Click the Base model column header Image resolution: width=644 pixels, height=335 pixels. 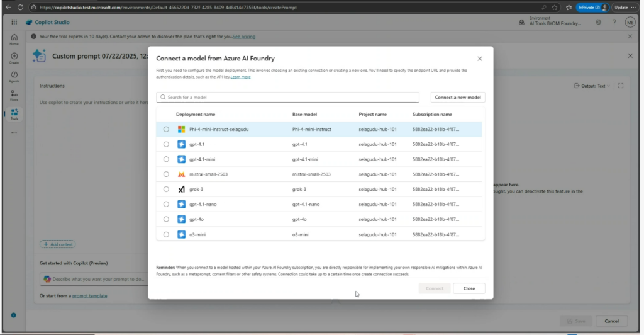(304, 114)
